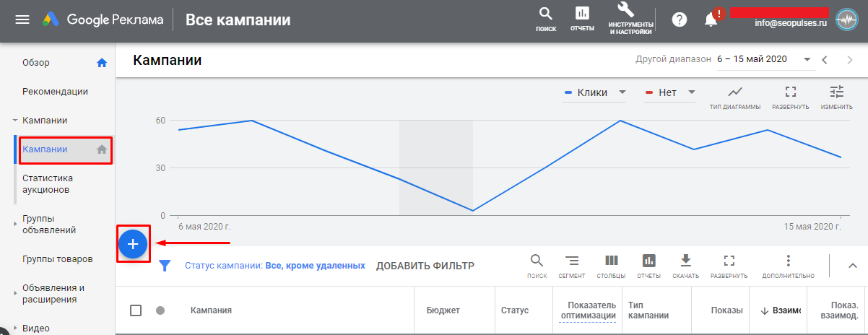Expand table with Развернуть icon in toolbar
This screenshot has height=335, width=868.
click(729, 266)
